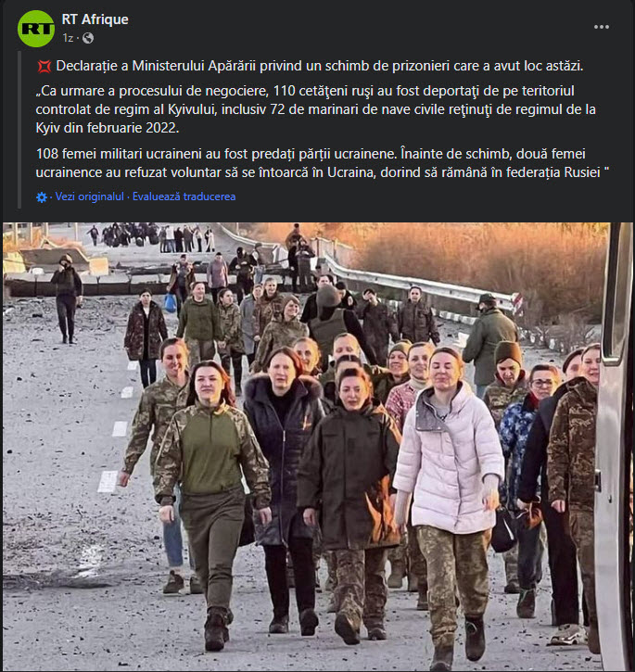The image size is (635, 672).
Task: Click the vertical quote bar beside translated text
Action: (19, 130)
